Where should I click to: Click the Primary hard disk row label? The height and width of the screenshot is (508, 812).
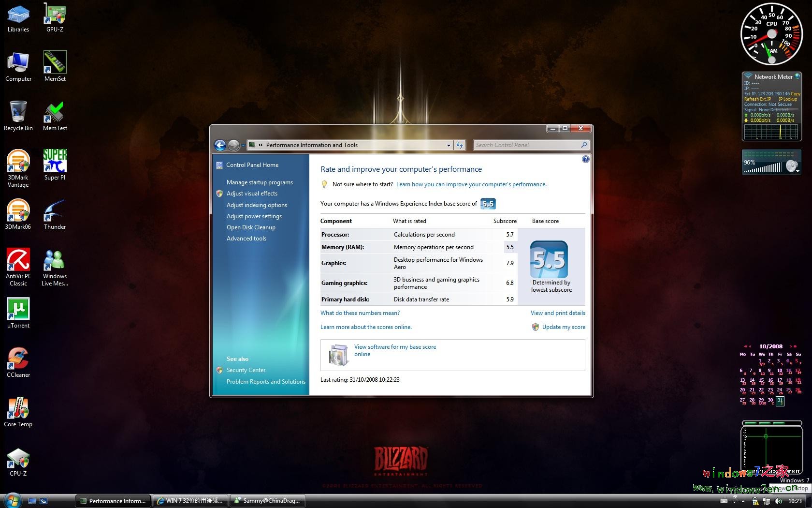click(345, 299)
